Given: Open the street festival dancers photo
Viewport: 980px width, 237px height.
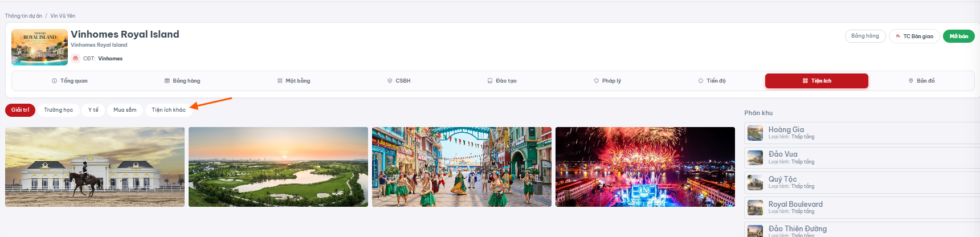Looking at the screenshot, I should tap(462, 167).
